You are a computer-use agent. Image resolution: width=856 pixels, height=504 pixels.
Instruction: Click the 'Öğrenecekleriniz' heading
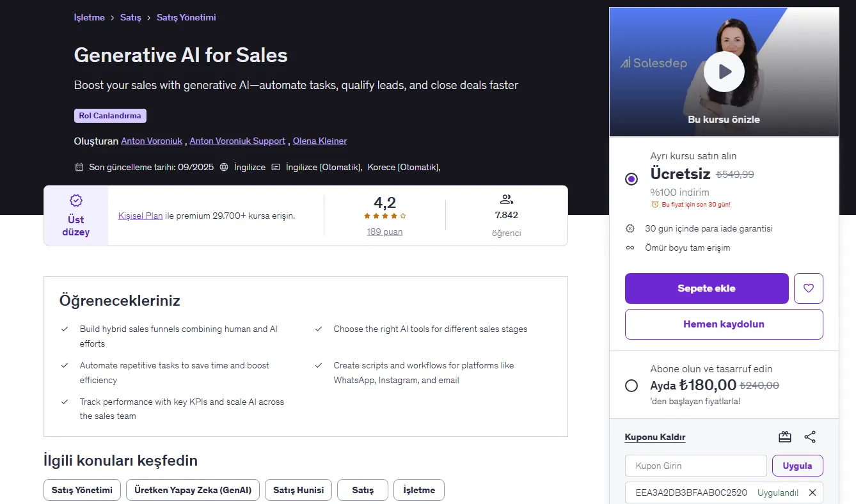coord(120,301)
